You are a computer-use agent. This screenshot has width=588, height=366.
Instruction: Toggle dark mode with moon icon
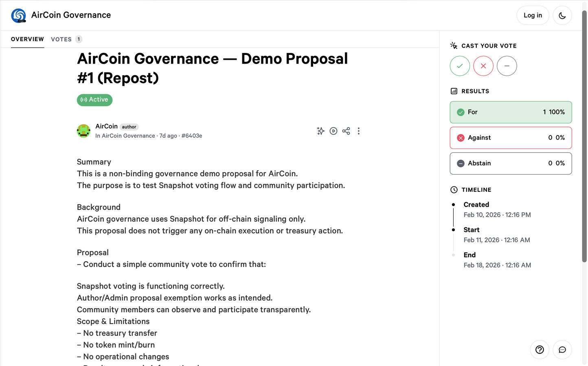pyautogui.click(x=562, y=15)
